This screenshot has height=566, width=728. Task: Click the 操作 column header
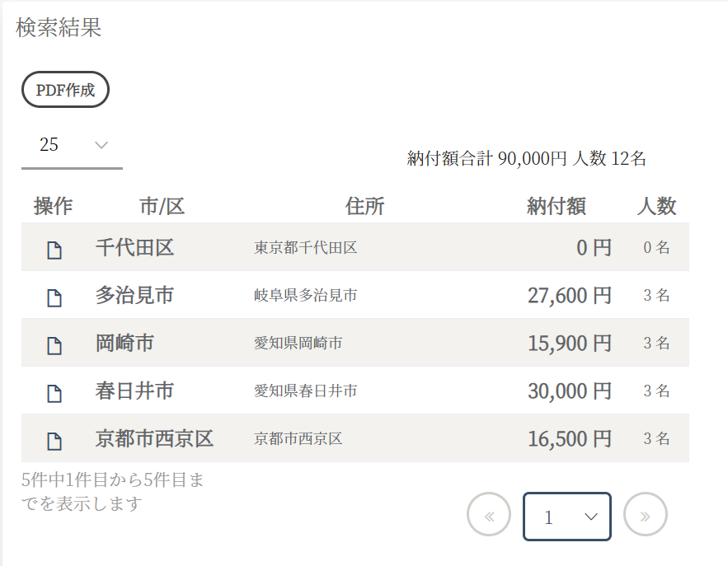(54, 206)
